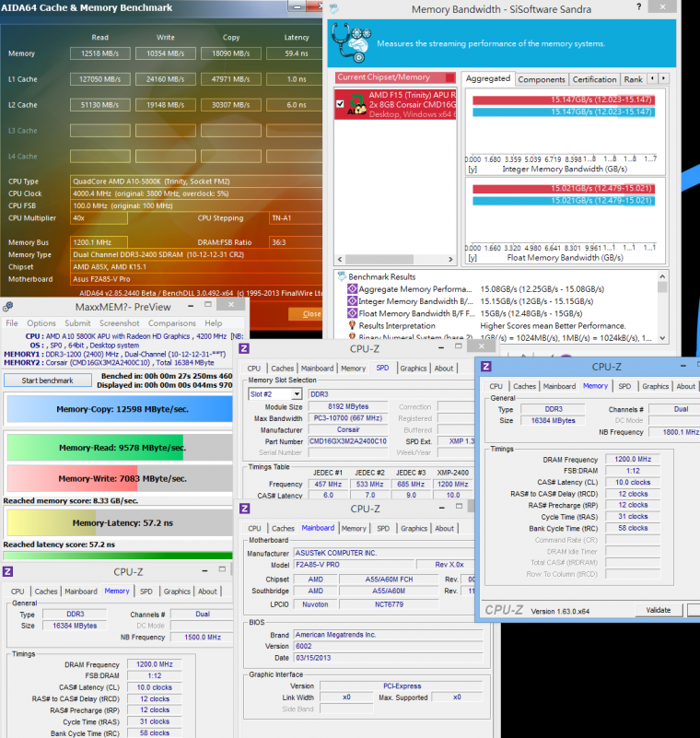
Task: Click the bottom-left CPU-Z window Z logo
Action: tap(7, 572)
